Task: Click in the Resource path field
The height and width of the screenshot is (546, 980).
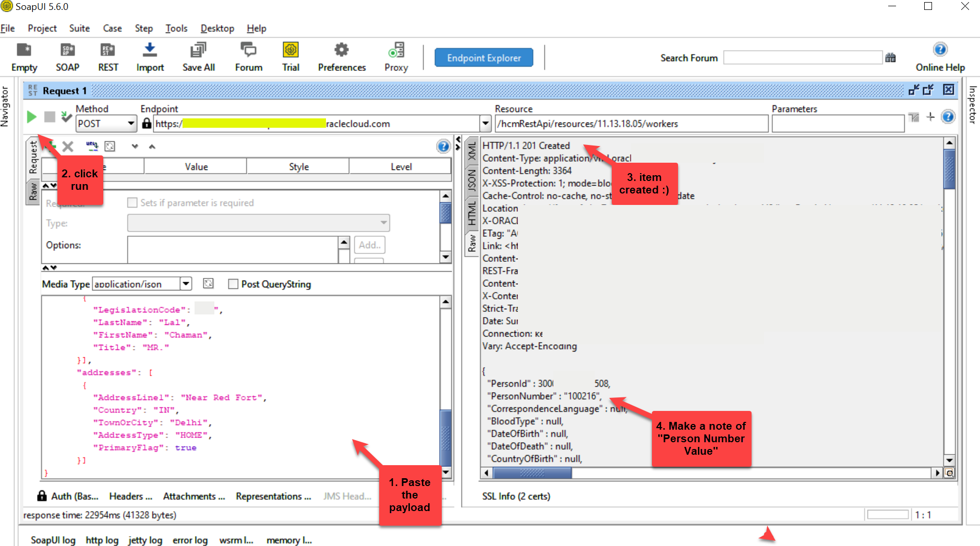Action: click(x=631, y=124)
